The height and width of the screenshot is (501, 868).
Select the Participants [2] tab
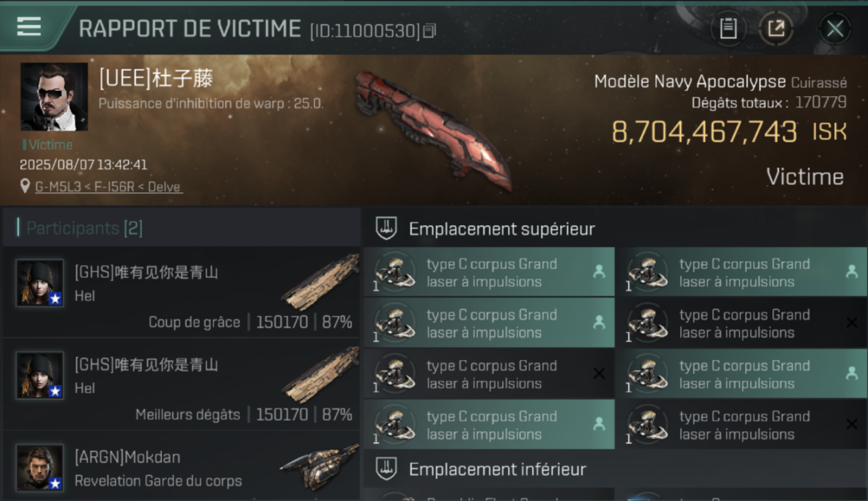84,228
